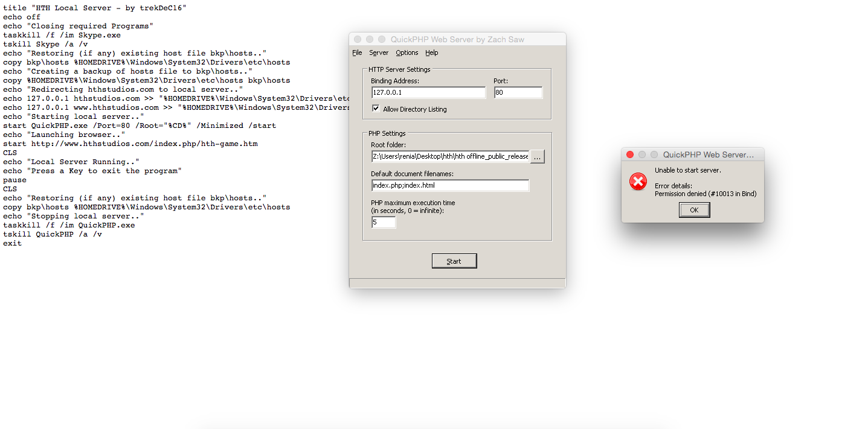868x429 pixels.
Task: Click the "Binding Address:" label
Action: pyautogui.click(x=395, y=81)
